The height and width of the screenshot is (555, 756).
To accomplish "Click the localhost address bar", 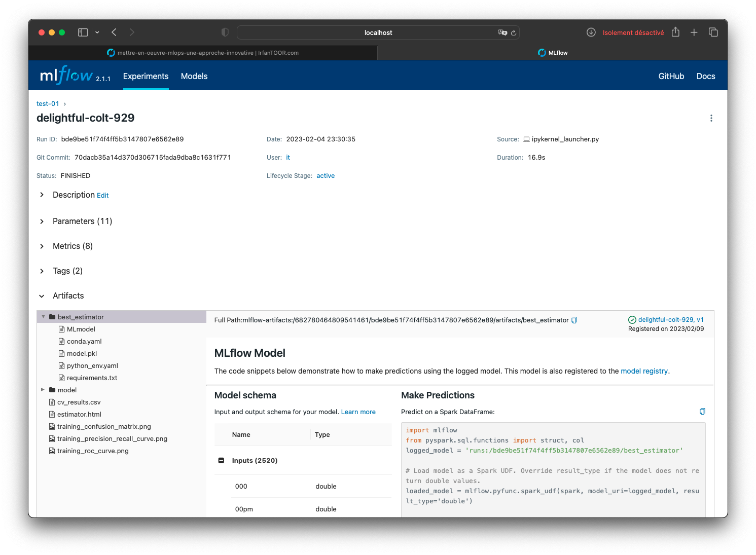I will [x=378, y=33].
